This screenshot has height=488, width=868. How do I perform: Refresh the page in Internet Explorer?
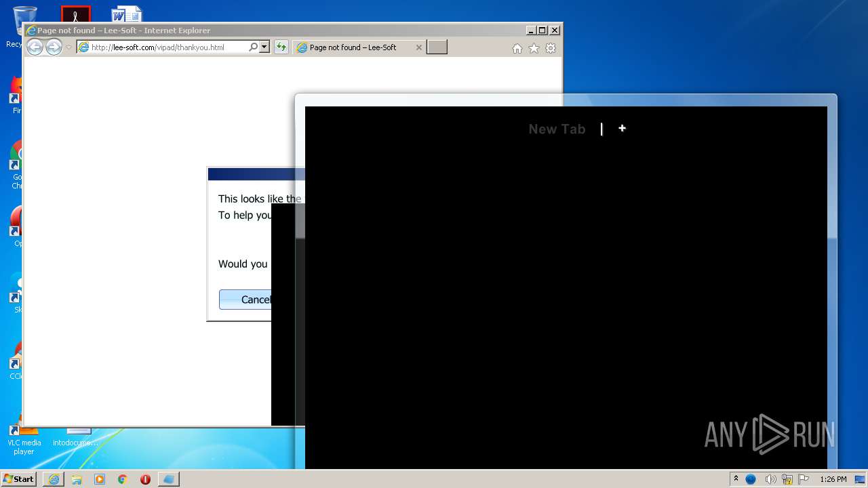coord(281,47)
